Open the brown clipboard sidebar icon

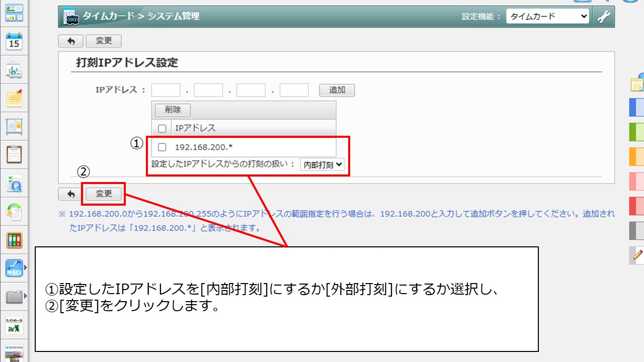click(14, 154)
